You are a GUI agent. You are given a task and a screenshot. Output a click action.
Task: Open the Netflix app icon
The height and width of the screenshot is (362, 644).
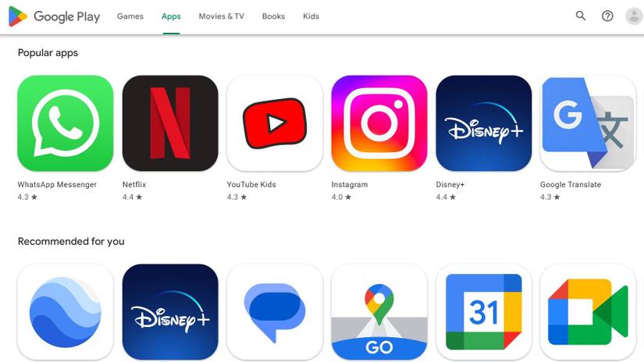[170, 123]
